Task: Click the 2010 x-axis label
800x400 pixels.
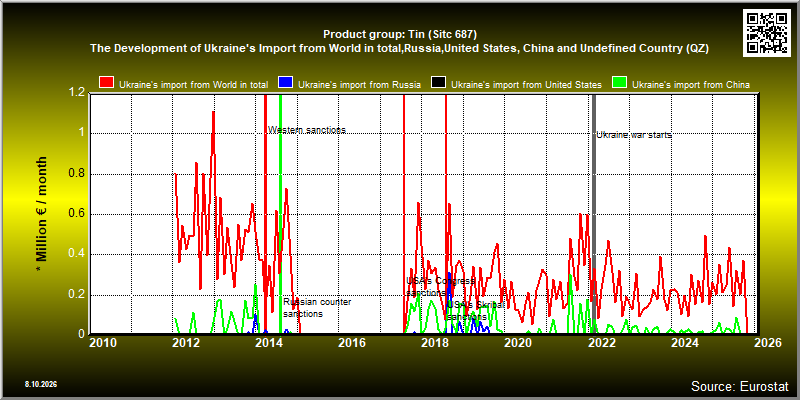Action: tap(103, 342)
